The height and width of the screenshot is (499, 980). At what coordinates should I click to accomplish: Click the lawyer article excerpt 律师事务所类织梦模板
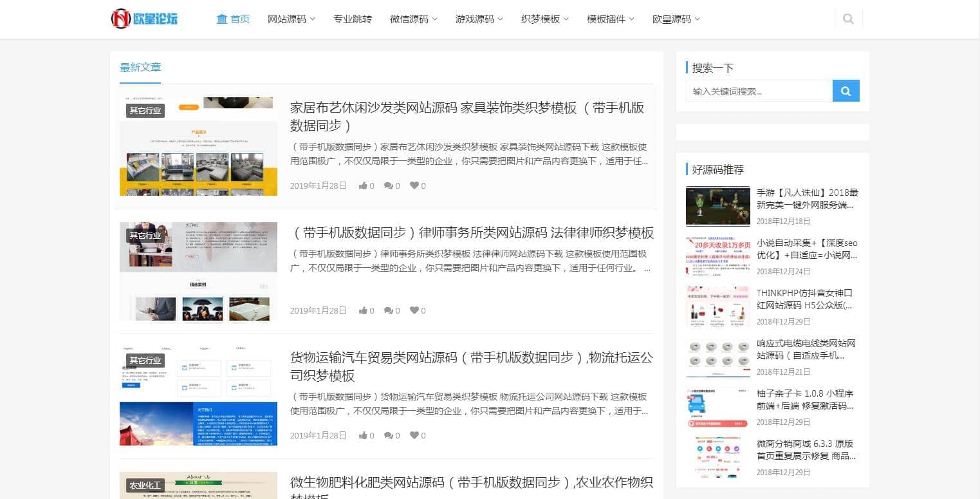tap(470, 261)
